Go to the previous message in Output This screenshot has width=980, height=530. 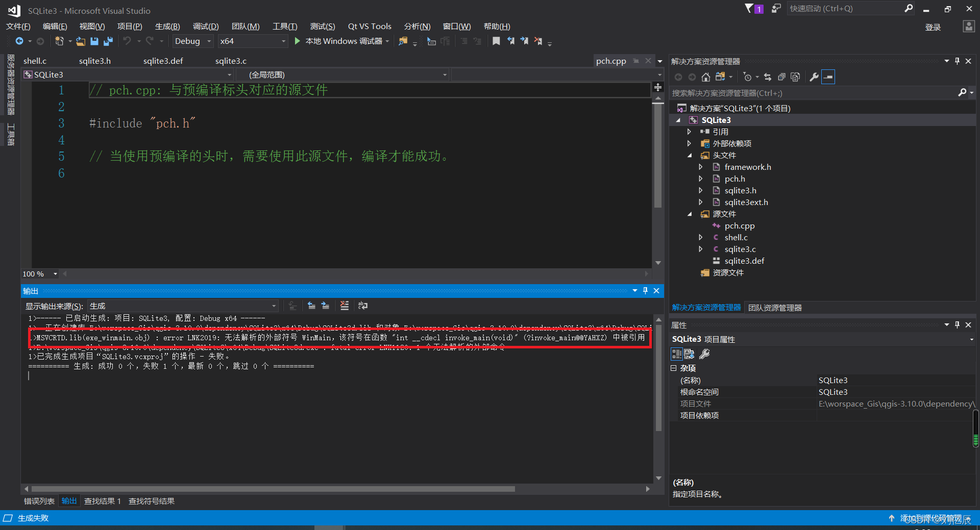(x=311, y=306)
